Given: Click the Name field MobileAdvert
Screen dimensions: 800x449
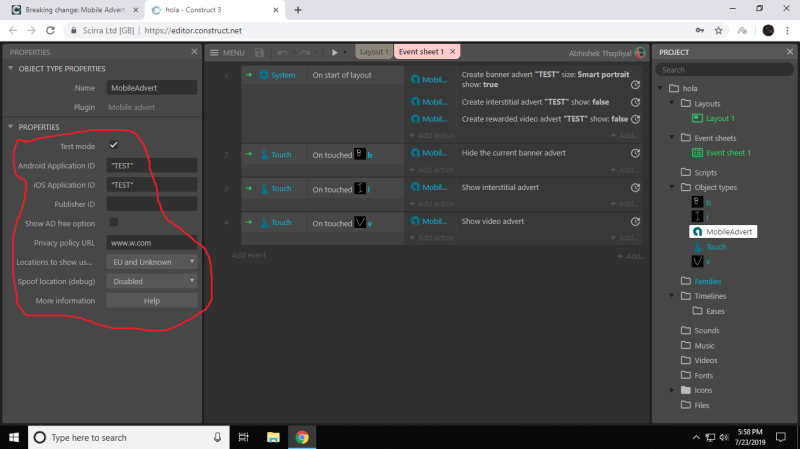Looking at the screenshot, I should (152, 88).
